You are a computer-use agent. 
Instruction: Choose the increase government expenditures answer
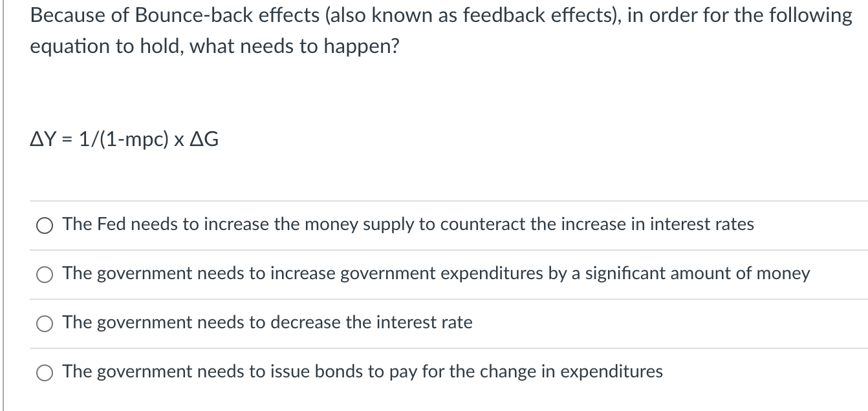tap(435, 273)
